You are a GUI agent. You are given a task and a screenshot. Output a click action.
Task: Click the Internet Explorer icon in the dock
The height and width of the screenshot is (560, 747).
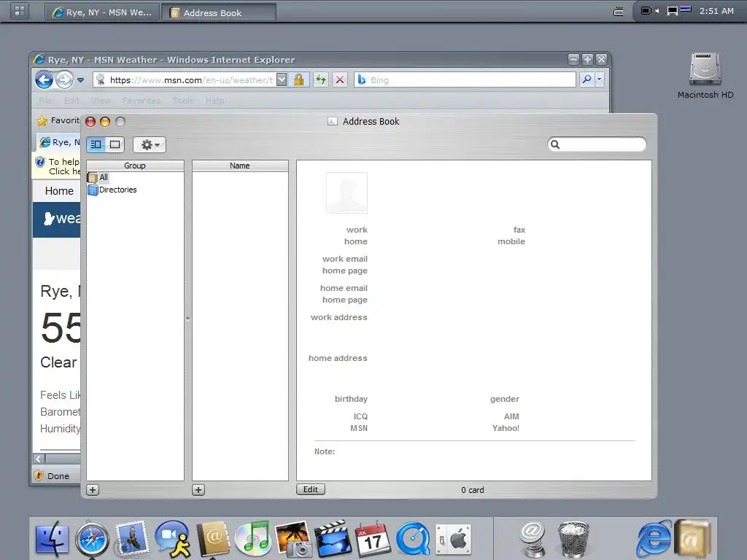pos(654,539)
